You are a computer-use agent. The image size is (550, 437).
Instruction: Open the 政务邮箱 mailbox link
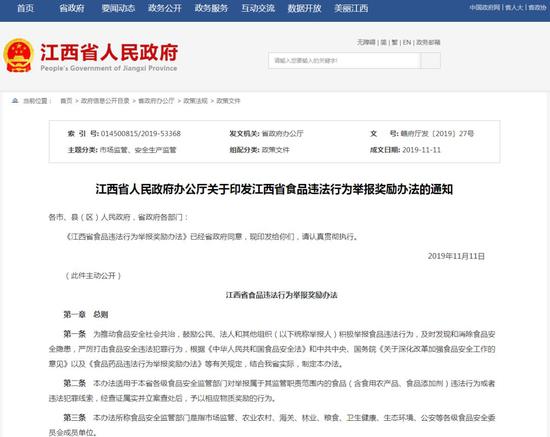click(x=428, y=42)
